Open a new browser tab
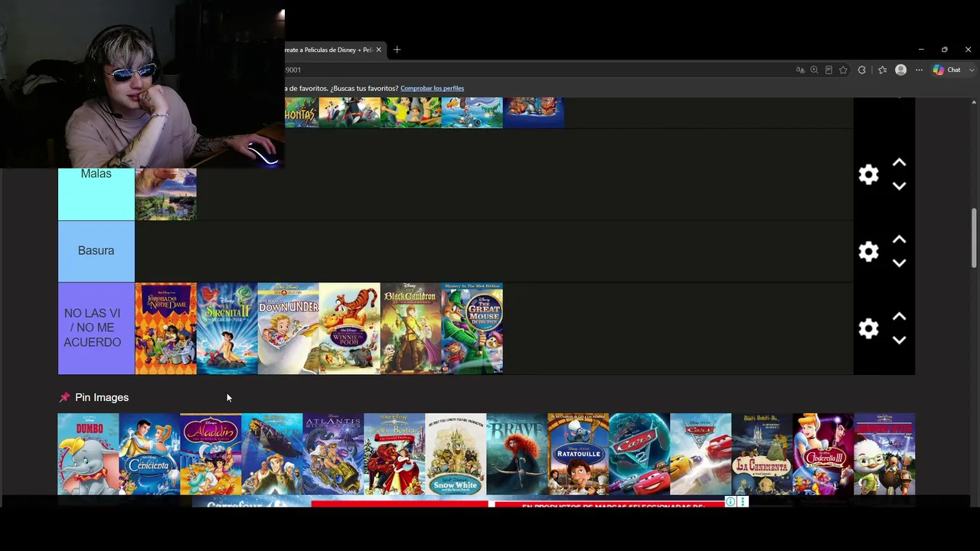980x551 pixels. (397, 50)
